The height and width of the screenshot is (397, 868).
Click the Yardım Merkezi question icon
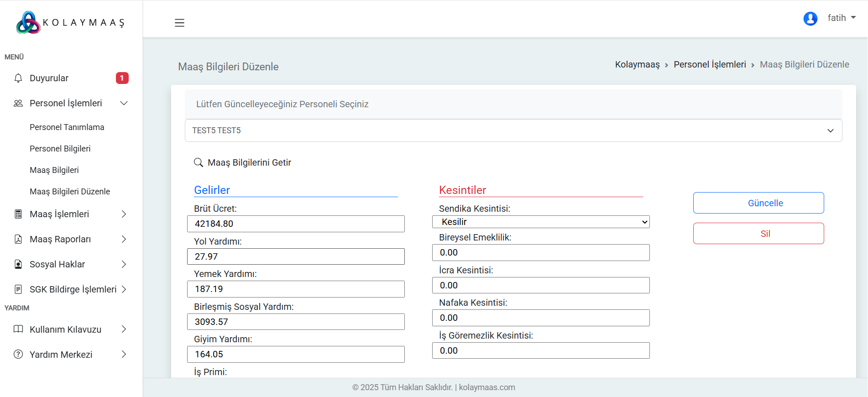tap(18, 355)
